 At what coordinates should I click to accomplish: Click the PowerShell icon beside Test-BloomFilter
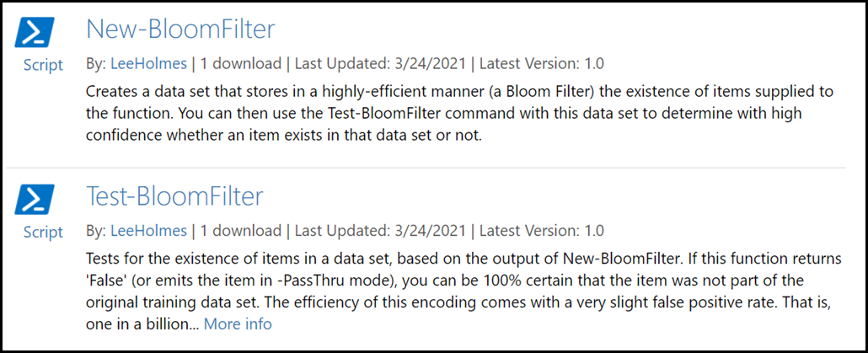click(35, 199)
